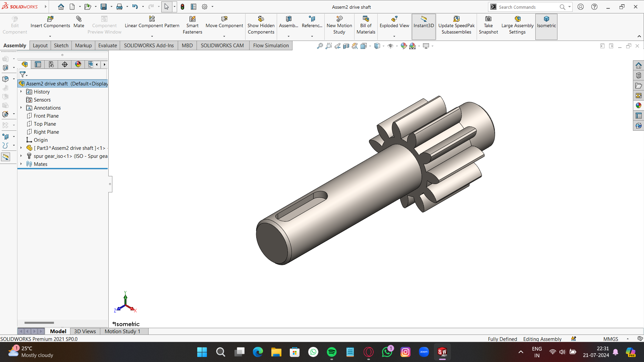This screenshot has height=362, width=644.
Task: Select Top Plane in tree
Action: click(45, 124)
